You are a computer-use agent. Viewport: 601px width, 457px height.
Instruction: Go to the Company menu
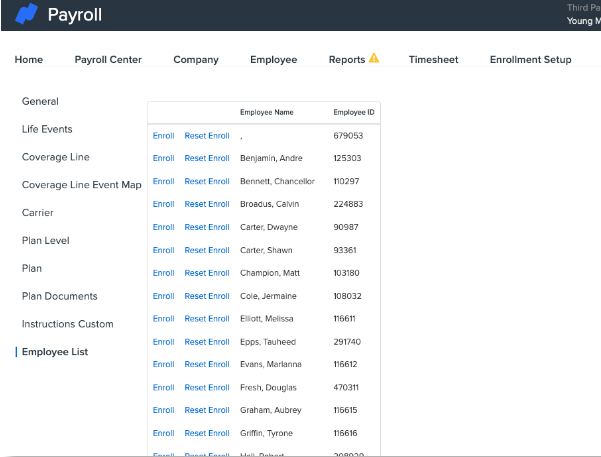[x=196, y=60]
